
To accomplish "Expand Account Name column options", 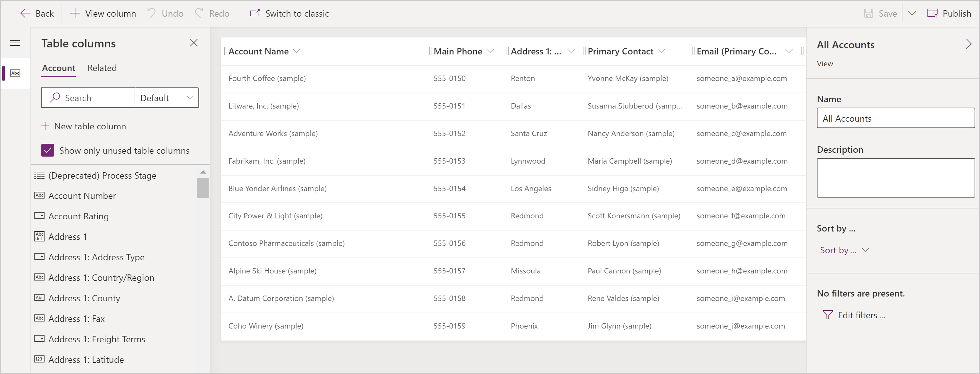I will (x=298, y=51).
